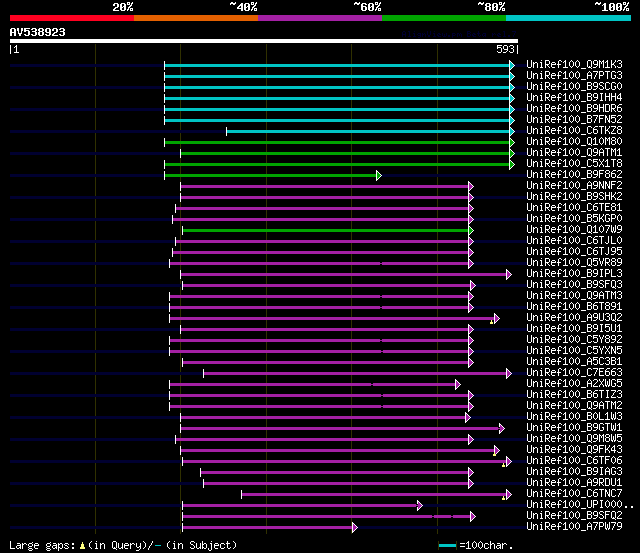Select the UniRef100_B9IAG3 label

(x=574, y=472)
